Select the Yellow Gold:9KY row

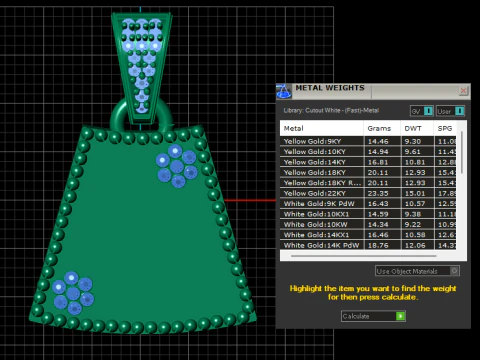pos(368,141)
